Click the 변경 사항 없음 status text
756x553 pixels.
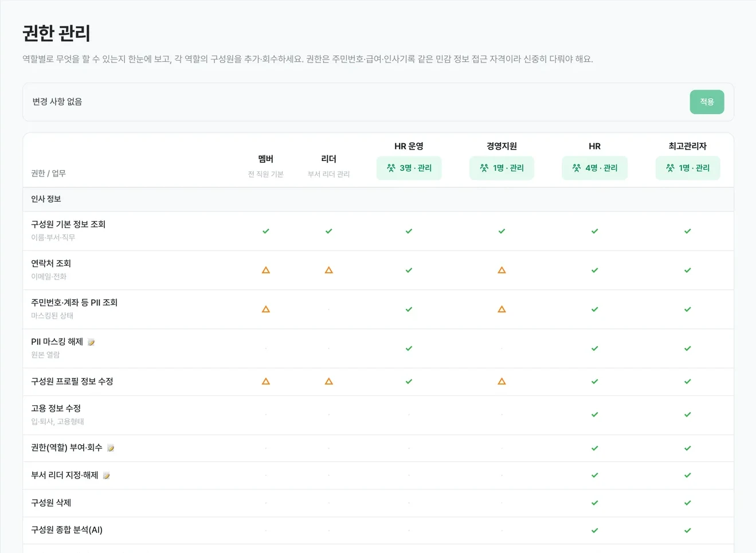[57, 101]
